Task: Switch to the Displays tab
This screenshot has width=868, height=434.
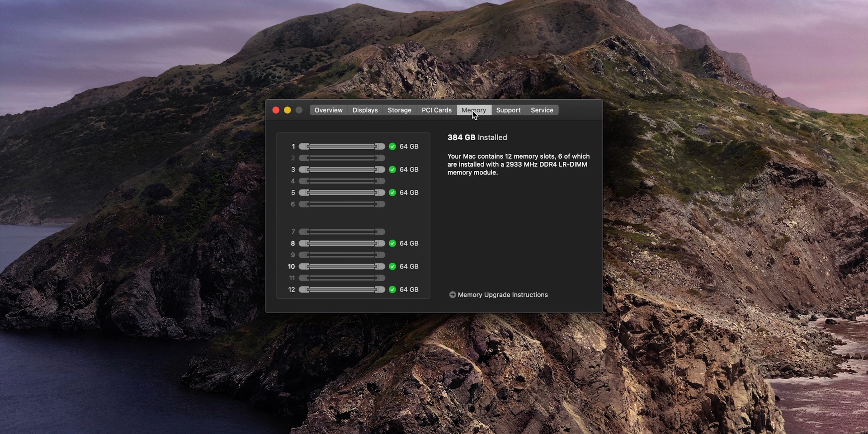Action: coord(365,110)
